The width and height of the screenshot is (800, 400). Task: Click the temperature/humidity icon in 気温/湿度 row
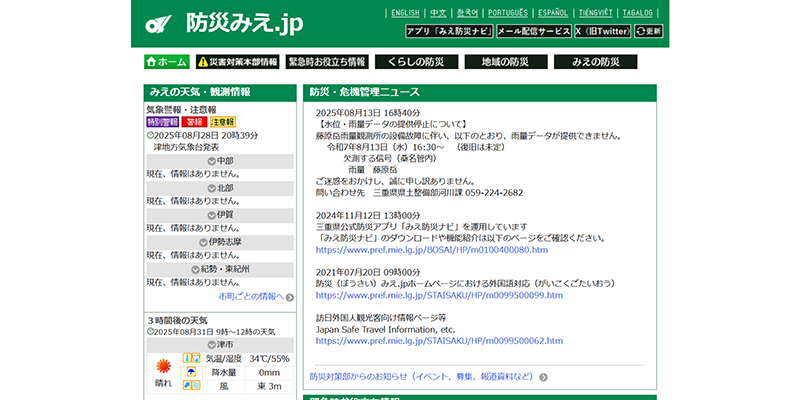coord(191,359)
